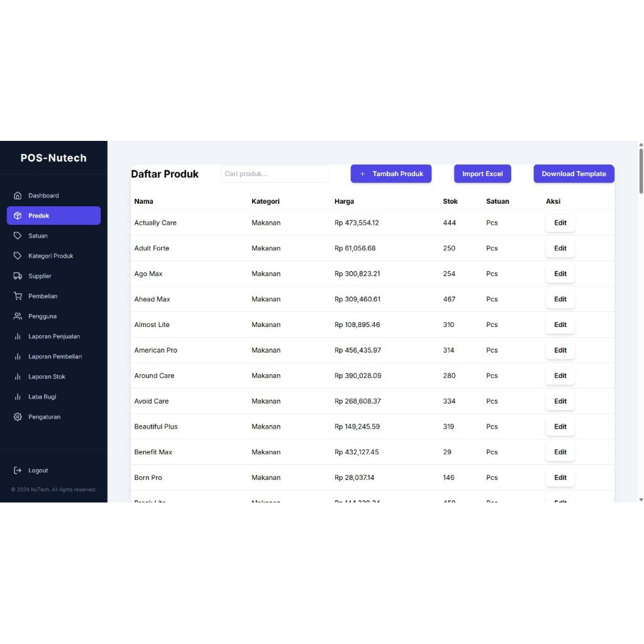Open the Kategori Produk menu item

tap(50, 256)
